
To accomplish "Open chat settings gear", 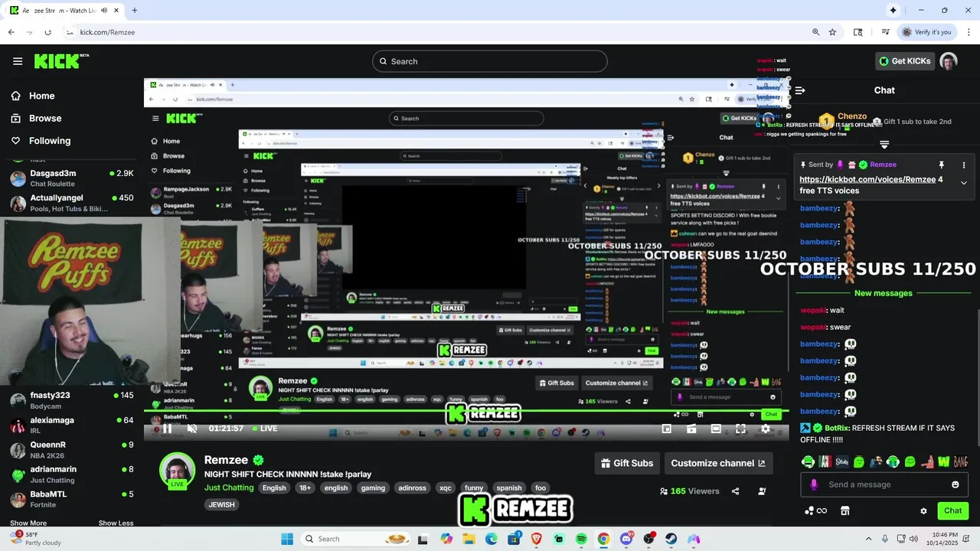I will pos(923,511).
